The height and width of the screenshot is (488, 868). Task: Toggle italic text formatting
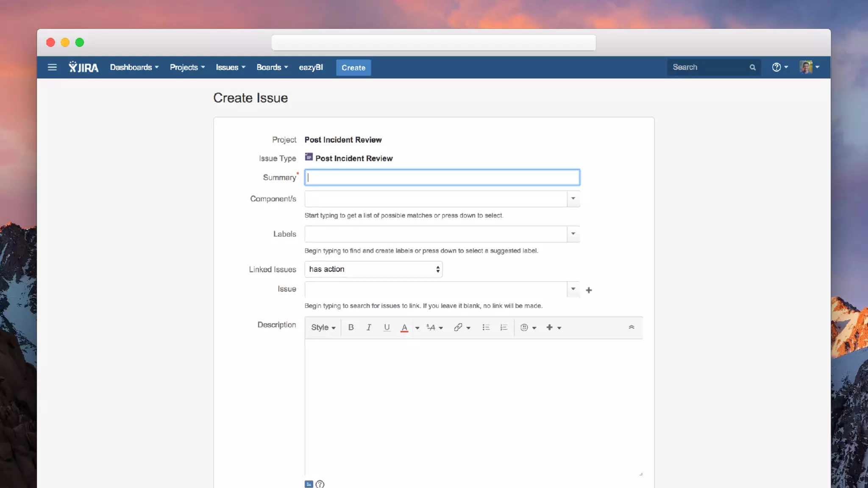tap(369, 327)
